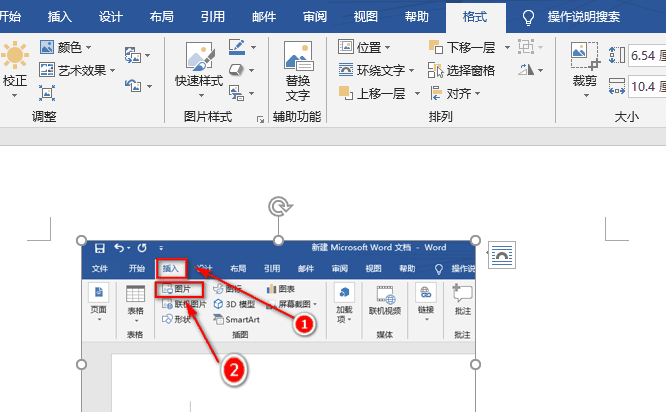Screen dimensions: 666x412
Task: Switch to the 审阅 ribbon tab
Action: (315, 17)
